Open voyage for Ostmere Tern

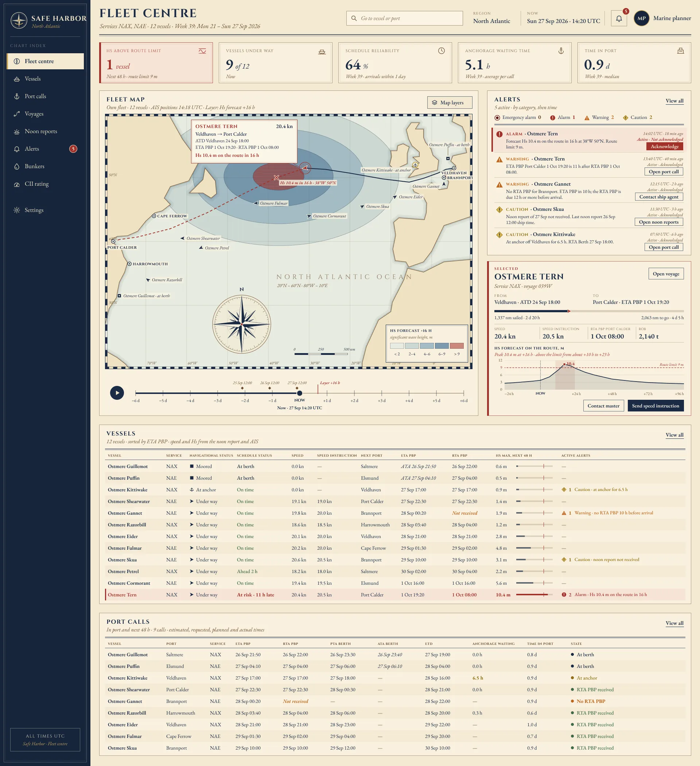tap(666, 274)
